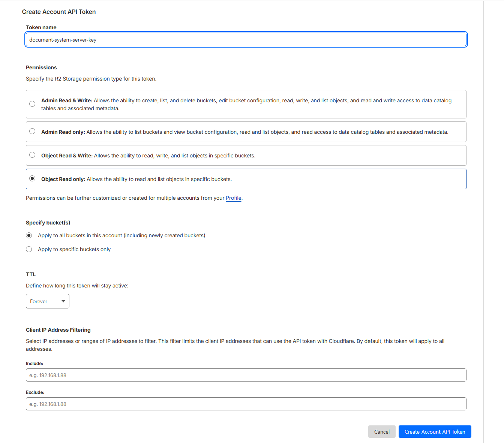Click the Object Read & Write option card
Viewport: 504px width, 443px height.
coord(246,155)
